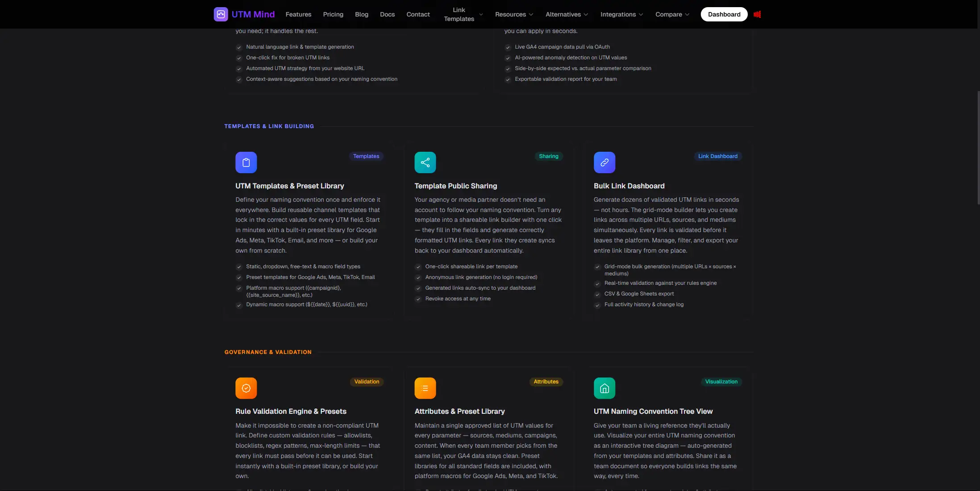This screenshot has width=980, height=491.
Task: Click the house icon on Naming Convention Tree View card
Action: [604, 388]
